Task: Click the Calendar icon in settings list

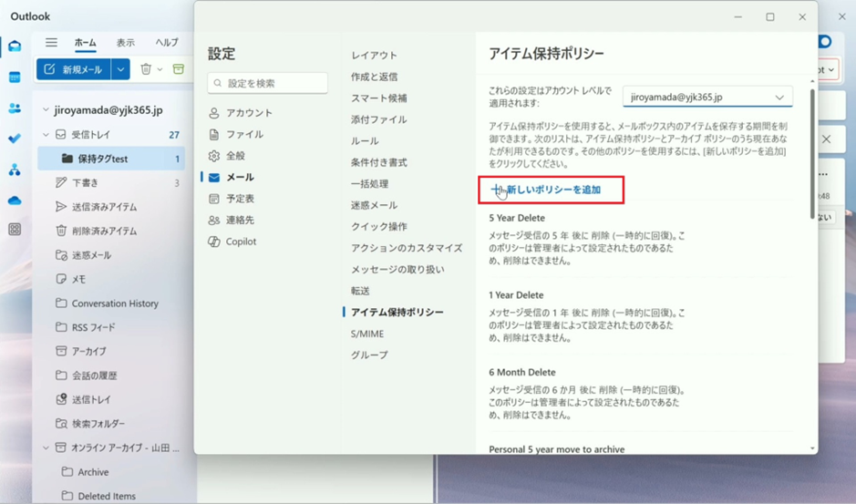Action: pyautogui.click(x=214, y=199)
